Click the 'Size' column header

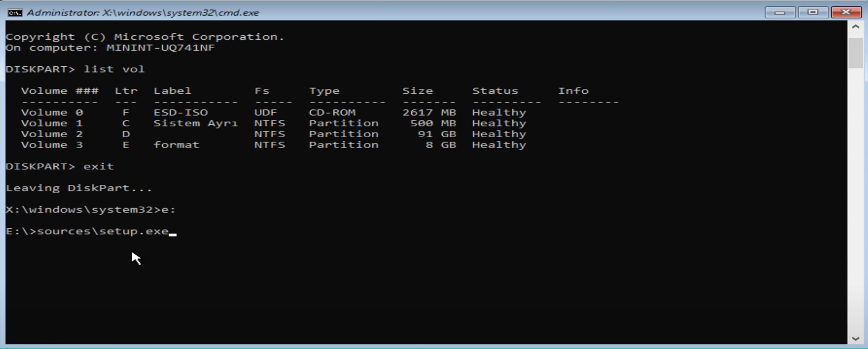[417, 91]
